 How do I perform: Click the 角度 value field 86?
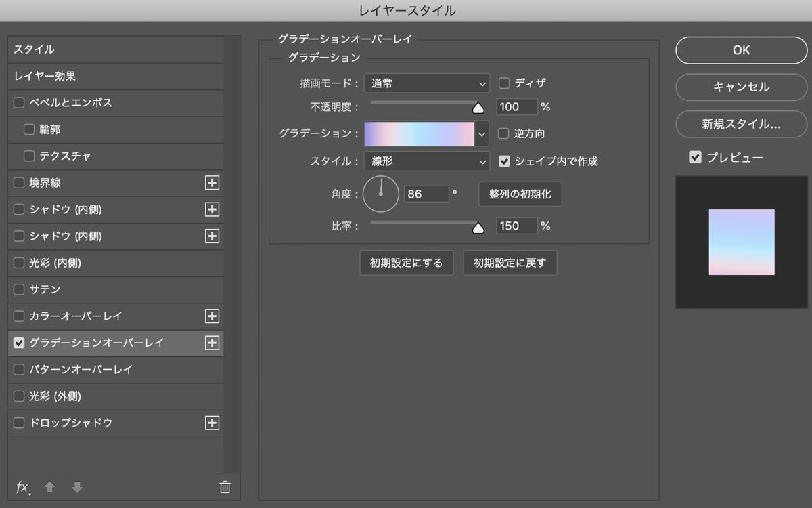tap(426, 194)
